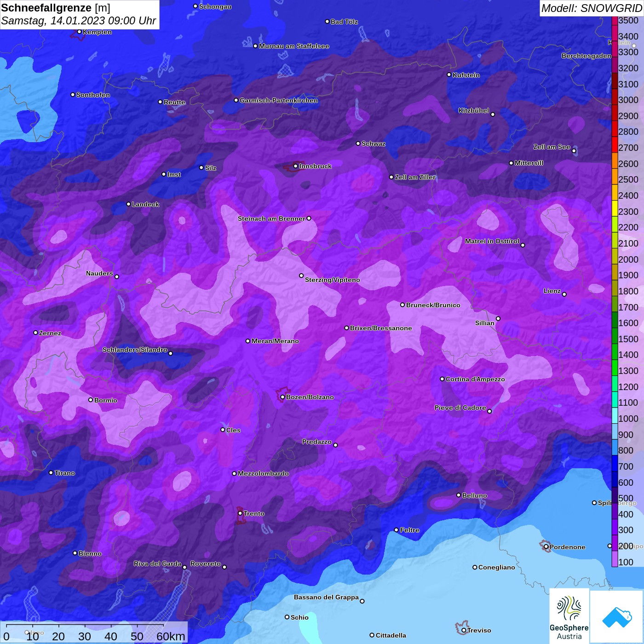The image size is (644, 644).
Task: Click the Predazzo label
Action: point(316,442)
